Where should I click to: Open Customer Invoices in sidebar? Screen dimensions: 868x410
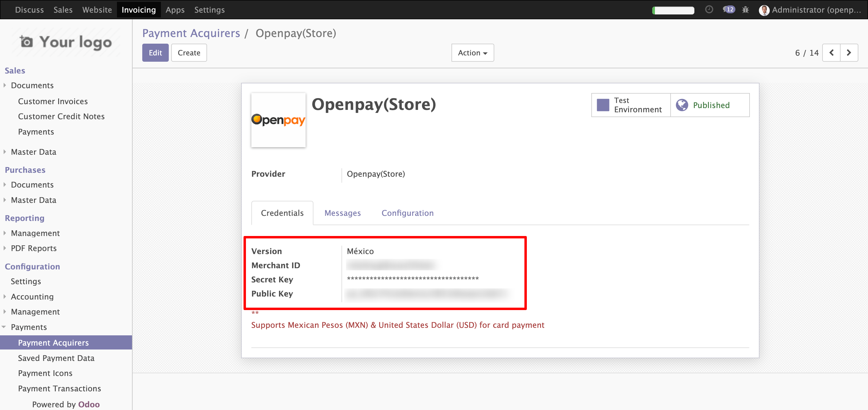point(53,101)
